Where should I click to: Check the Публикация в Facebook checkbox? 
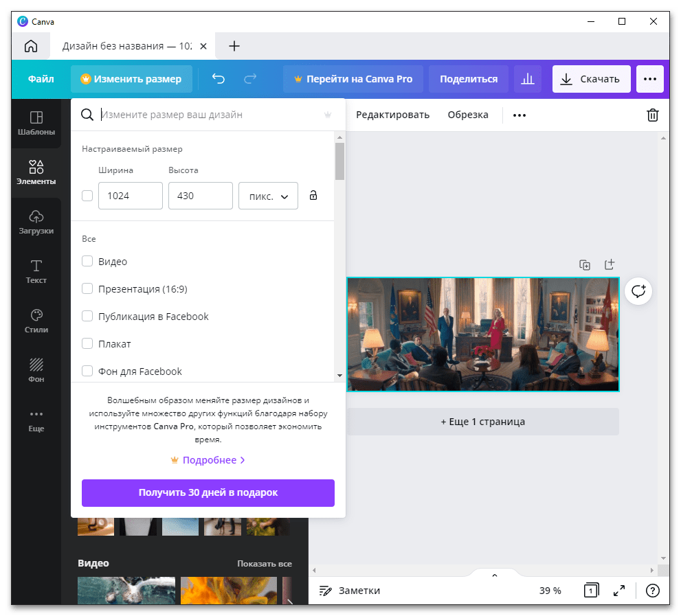click(87, 316)
